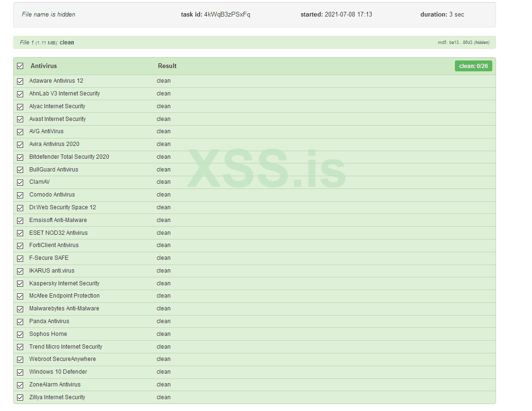Click the 'clean' result for F-Secure SAFE
Viewport: 532px width, 411px height.
[164, 258]
